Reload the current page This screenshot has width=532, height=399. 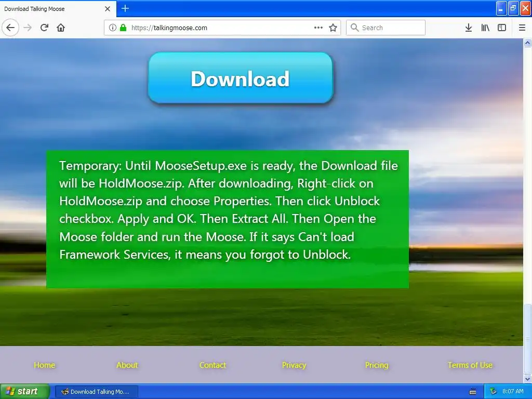[44, 28]
